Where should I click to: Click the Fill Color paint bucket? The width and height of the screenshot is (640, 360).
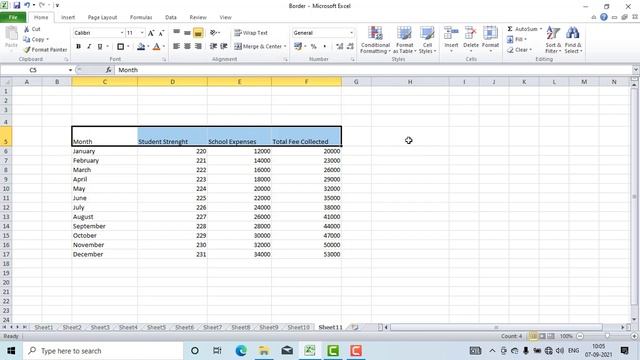141,47
